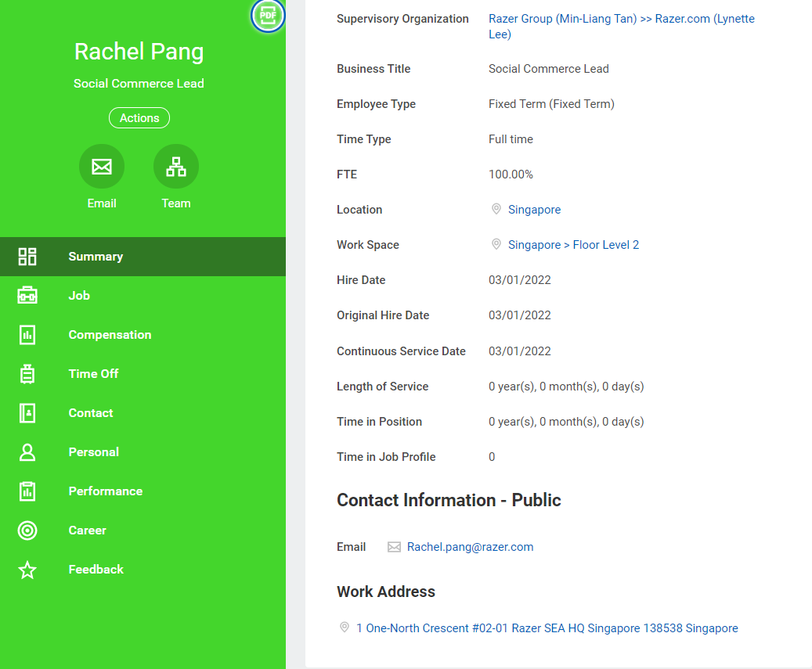Select the Hire Date 03/01/2022 value

pyautogui.click(x=519, y=280)
